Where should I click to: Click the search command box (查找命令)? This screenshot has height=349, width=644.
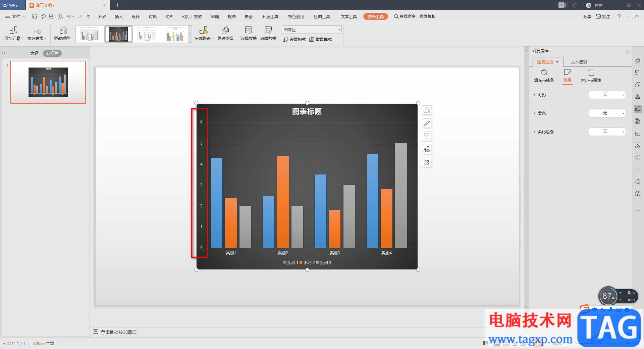click(x=415, y=16)
